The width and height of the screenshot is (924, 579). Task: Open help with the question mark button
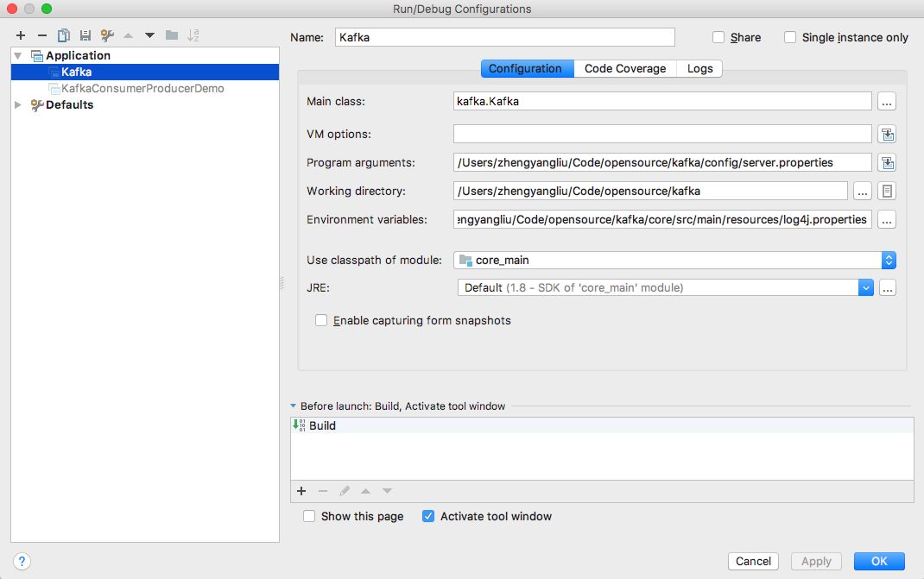[x=22, y=562]
